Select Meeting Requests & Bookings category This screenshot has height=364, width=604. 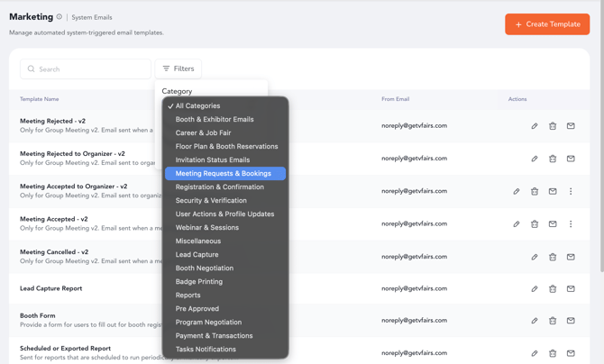coord(225,173)
